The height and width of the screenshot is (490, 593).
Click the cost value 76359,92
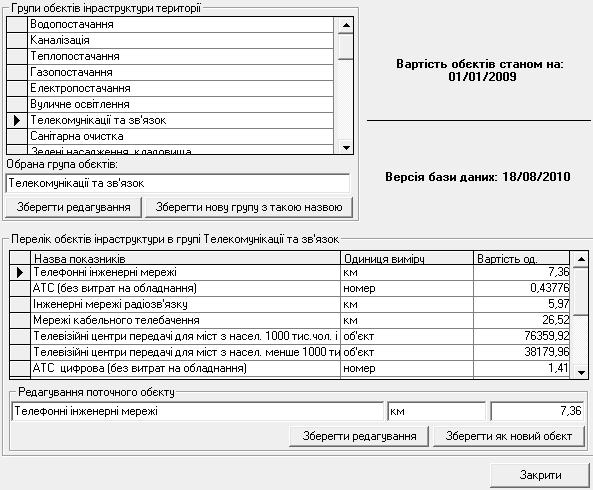pos(546,336)
